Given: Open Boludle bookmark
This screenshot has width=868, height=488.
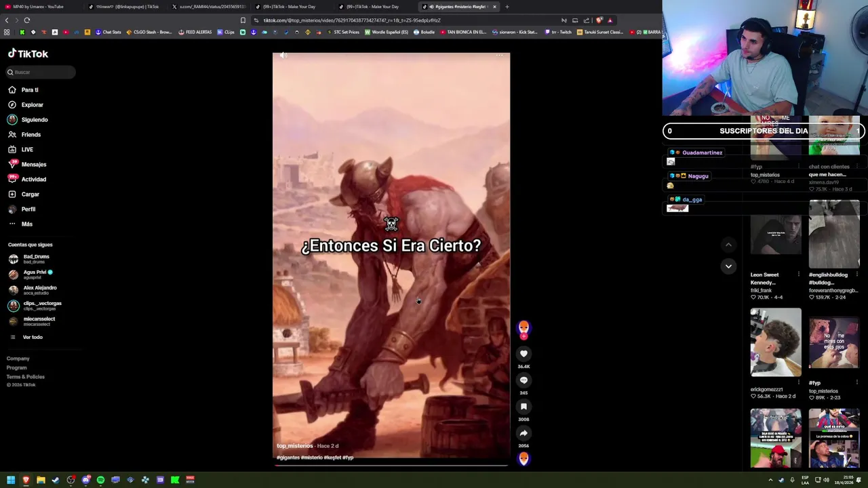Looking at the screenshot, I should (424, 32).
